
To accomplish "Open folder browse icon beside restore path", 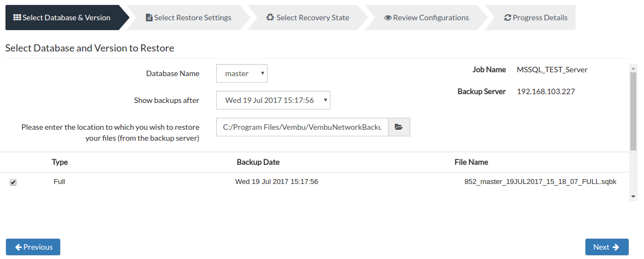I will (x=399, y=128).
